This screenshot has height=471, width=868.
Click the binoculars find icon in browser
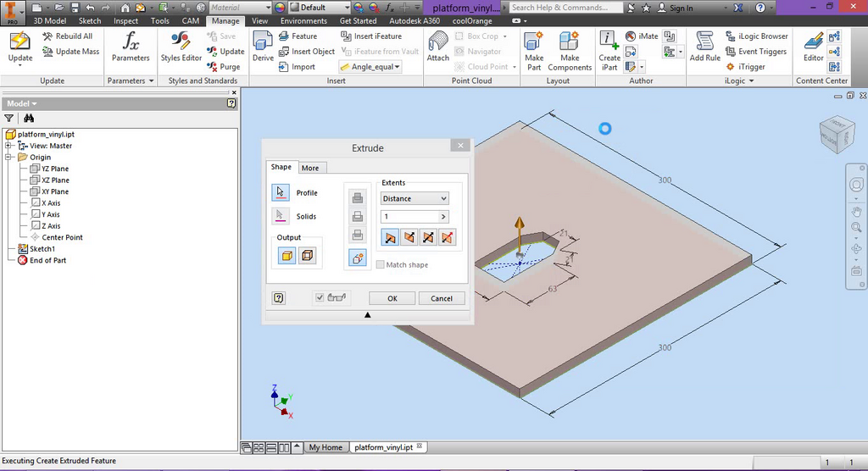coord(29,118)
